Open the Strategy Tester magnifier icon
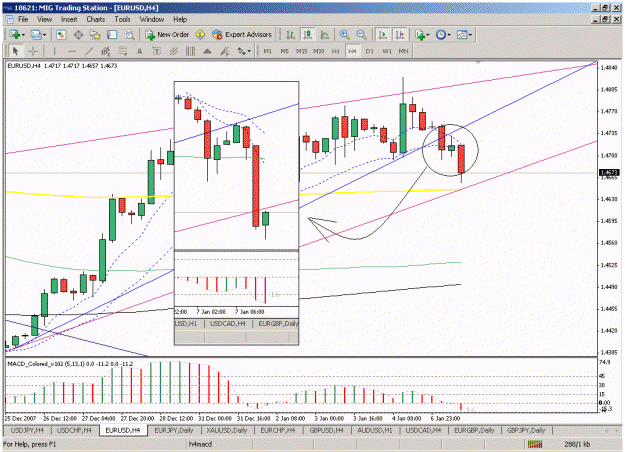This screenshot has width=625, height=452. (129, 35)
